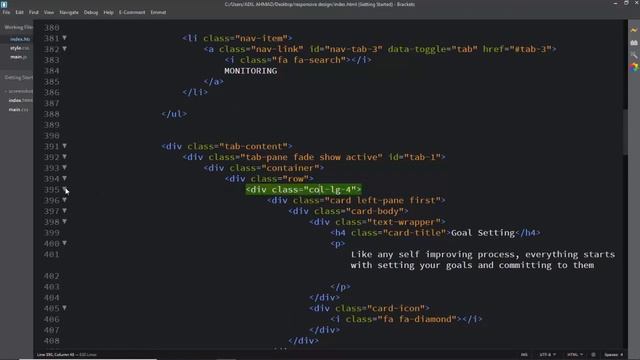
Task: Open the Debug menu
Action: [x=91, y=12]
